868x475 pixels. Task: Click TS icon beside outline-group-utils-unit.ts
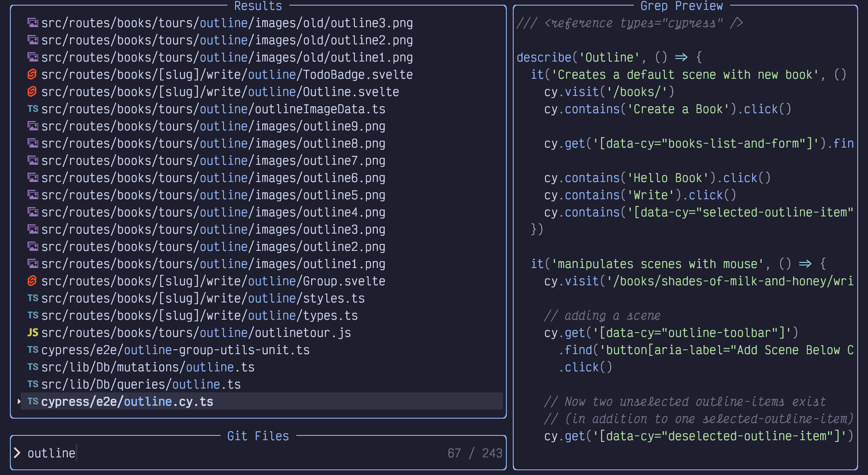pyautogui.click(x=33, y=350)
